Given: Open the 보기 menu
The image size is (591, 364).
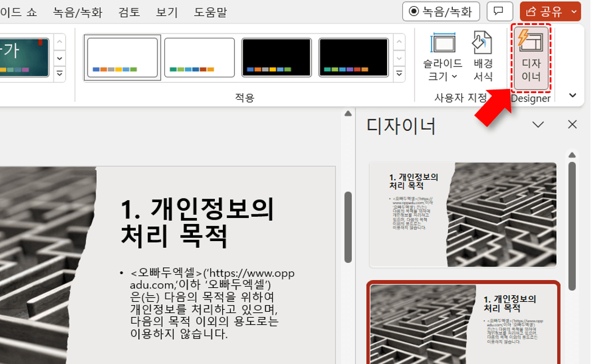Looking at the screenshot, I should coord(166,10).
